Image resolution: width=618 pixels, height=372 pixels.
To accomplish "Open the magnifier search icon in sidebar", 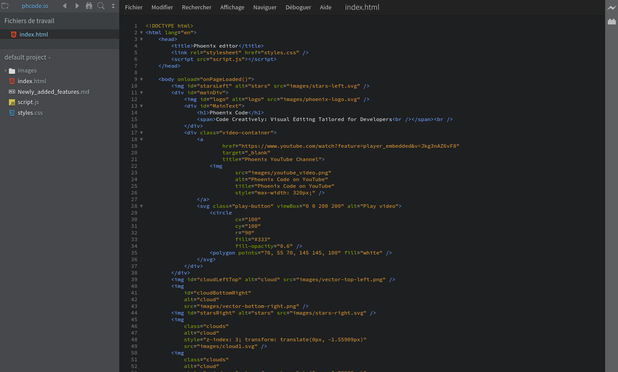I will 101,6.
